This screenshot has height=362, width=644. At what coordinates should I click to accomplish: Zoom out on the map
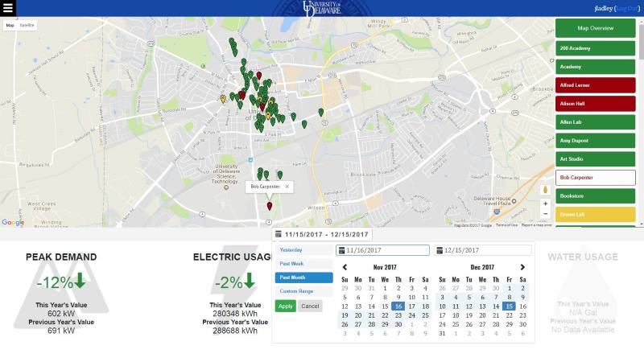(546, 214)
